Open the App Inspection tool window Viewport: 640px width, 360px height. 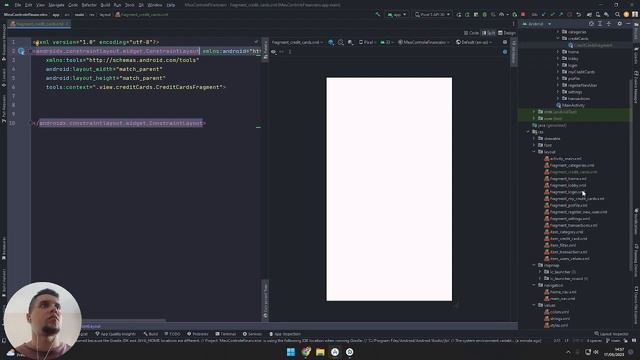[x=284, y=334]
